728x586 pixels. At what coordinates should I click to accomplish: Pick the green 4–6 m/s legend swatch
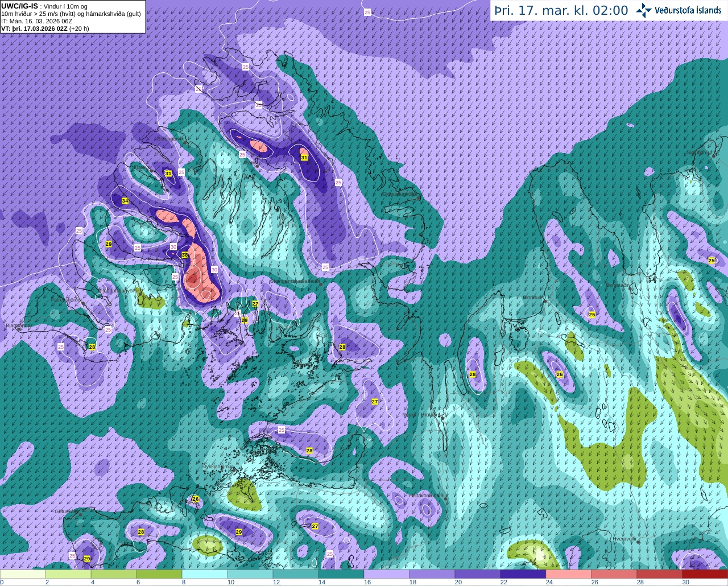click(x=114, y=574)
